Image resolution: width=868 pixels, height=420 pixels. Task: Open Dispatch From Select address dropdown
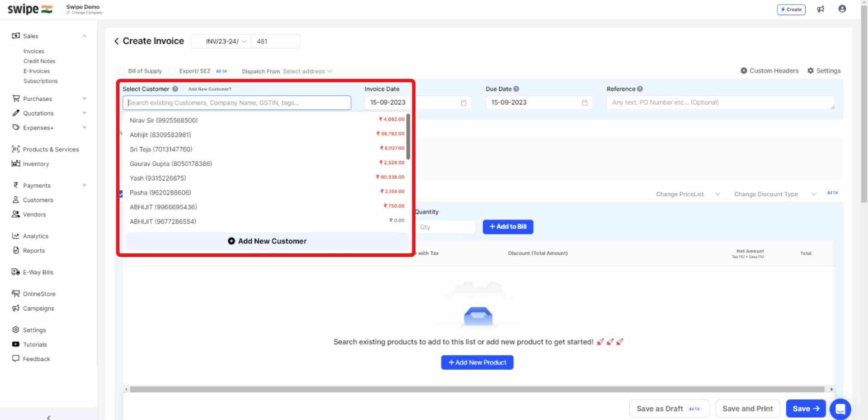(x=307, y=71)
